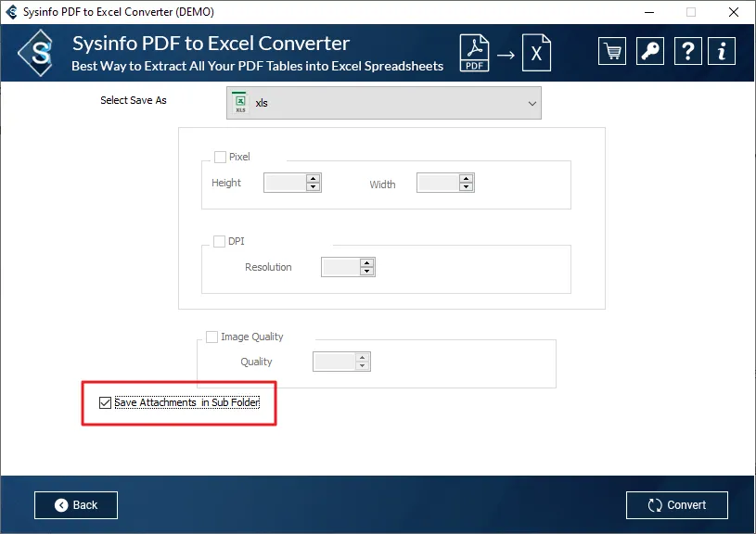Increase Resolution with up arrow
Viewport: 756px width, 534px height.
tap(367, 262)
